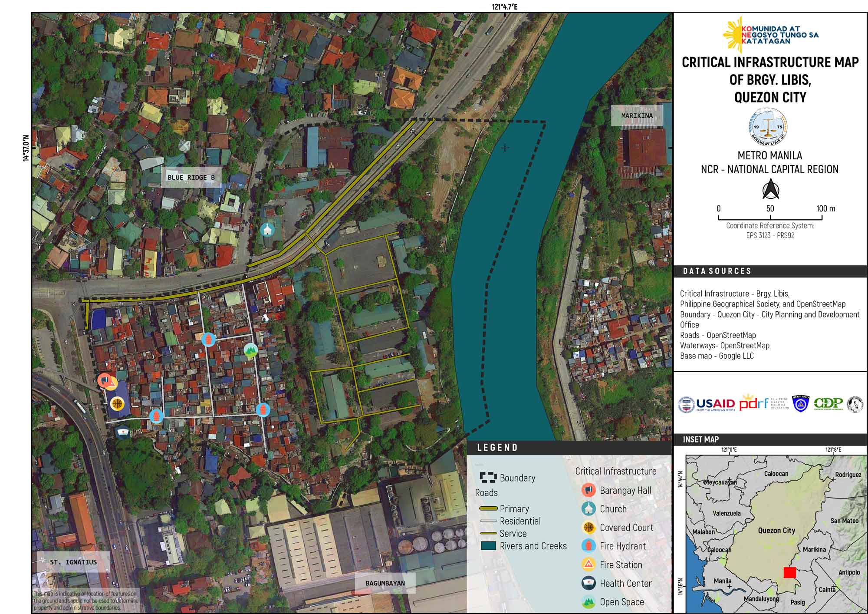Click the open space marker on the map
This screenshot has width=868, height=614.
[250, 350]
